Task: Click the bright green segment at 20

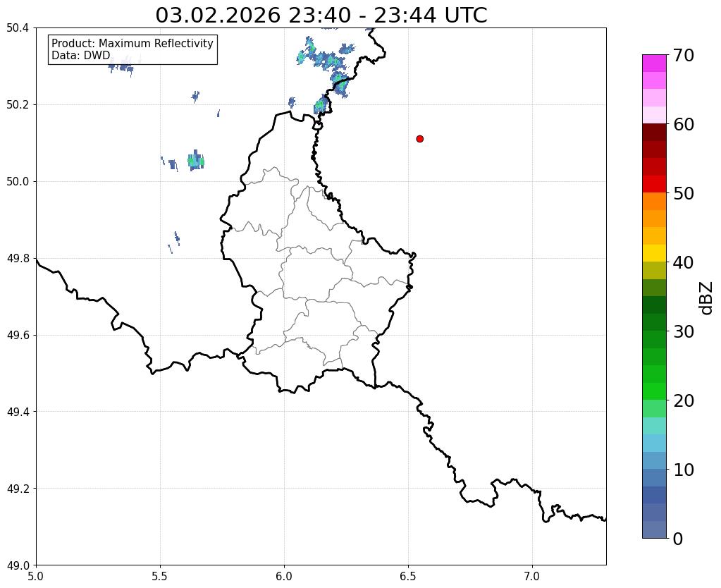Action: (x=654, y=391)
